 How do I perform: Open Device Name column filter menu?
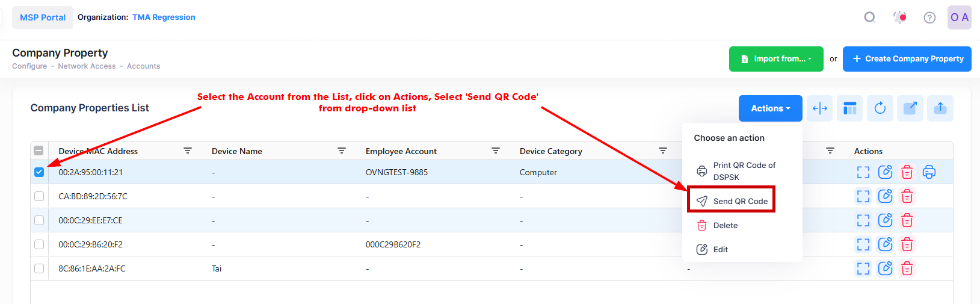tap(342, 151)
